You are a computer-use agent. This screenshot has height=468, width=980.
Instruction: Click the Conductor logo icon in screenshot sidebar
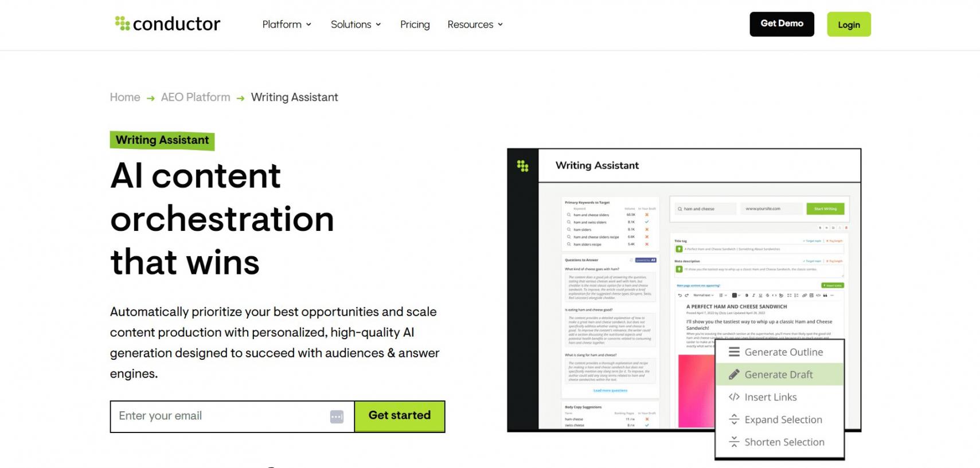coord(522,166)
